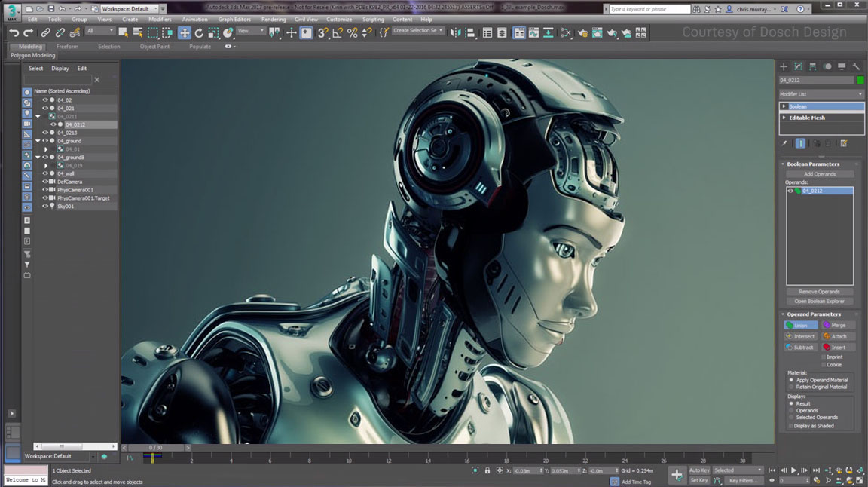Open the Modifier List dropdown
Viewport: 868px width, 487px height.
pos(821,94)
